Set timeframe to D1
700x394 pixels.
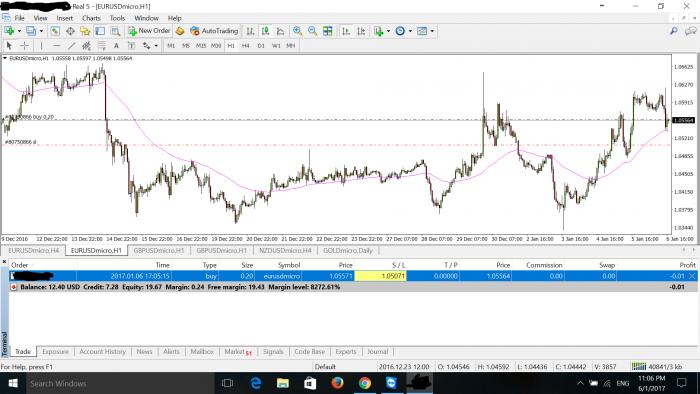coord(261,46)
